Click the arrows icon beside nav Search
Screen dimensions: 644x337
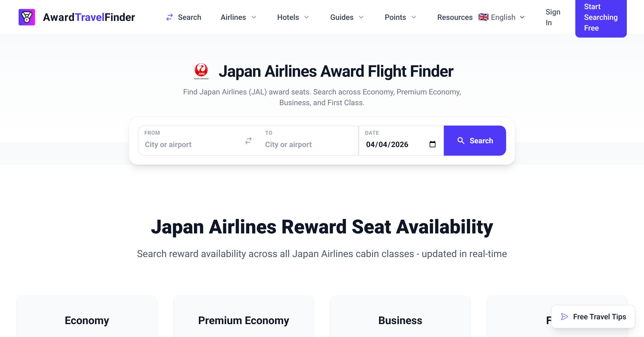click(x=170, y=17)
